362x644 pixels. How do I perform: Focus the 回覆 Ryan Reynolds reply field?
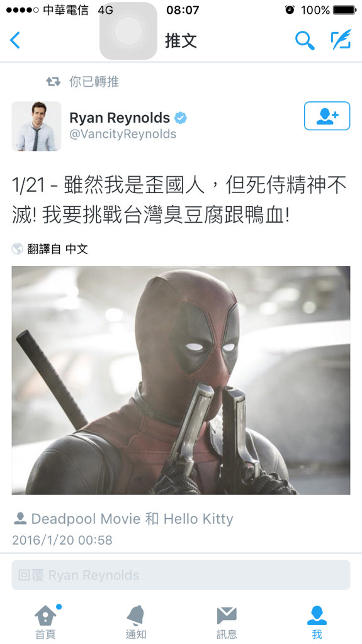[181, 575]
